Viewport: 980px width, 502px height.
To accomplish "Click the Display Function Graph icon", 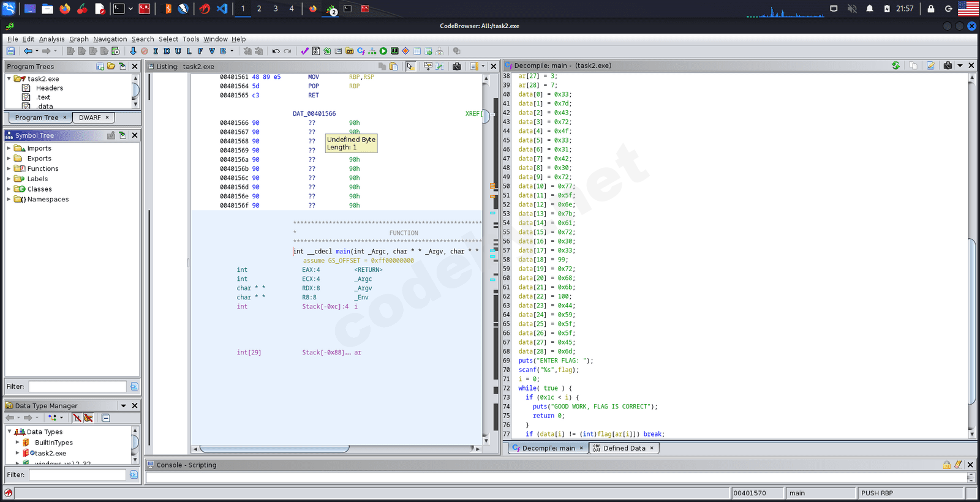I will coord(372,51).
